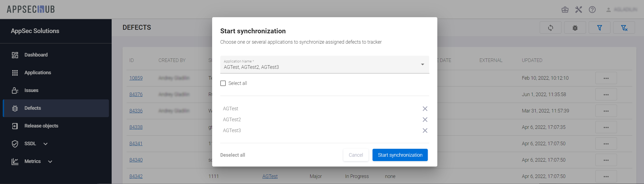
Task: Click the bug icon button in toolbar
Action: pos(575,28)
